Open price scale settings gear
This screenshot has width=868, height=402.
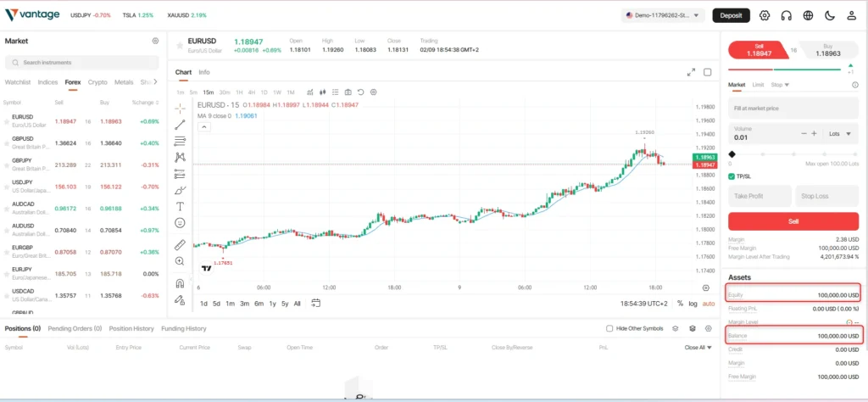coord(706,288)
